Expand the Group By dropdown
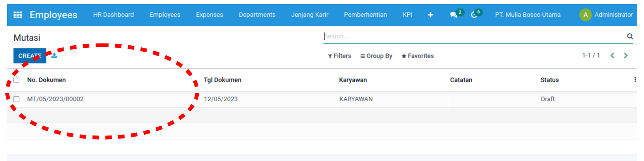This screenshot has height=161, width=644. pyautogui.click(x=376, y=56)
